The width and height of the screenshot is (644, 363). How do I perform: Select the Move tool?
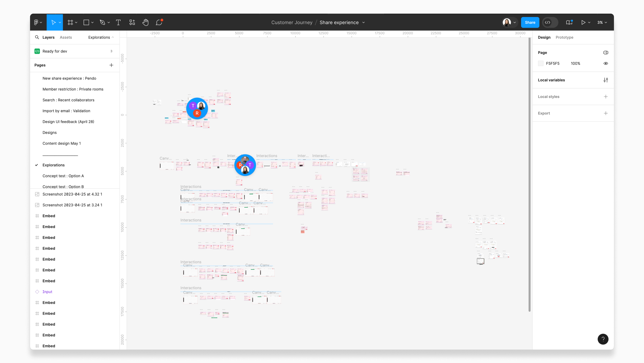coord(54,22)
